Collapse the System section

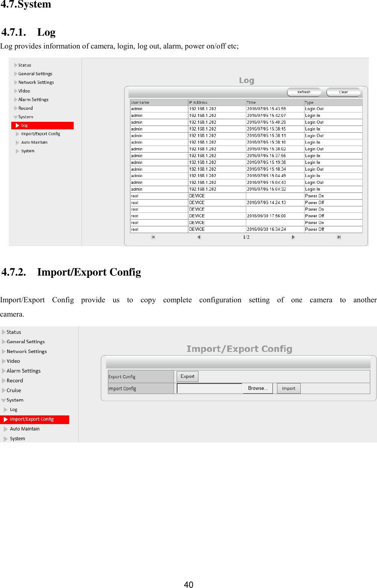[x=26, y=117]
